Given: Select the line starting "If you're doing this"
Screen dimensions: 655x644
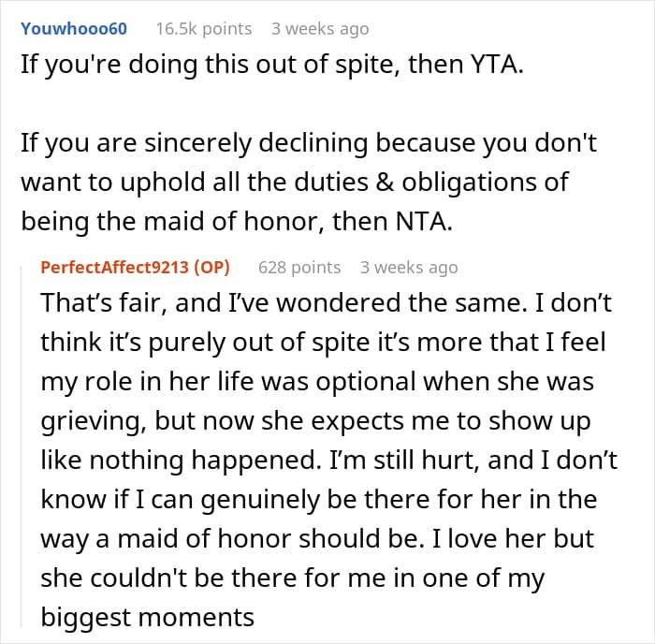Looking at the screenshot, I should (x=272, y=66).
